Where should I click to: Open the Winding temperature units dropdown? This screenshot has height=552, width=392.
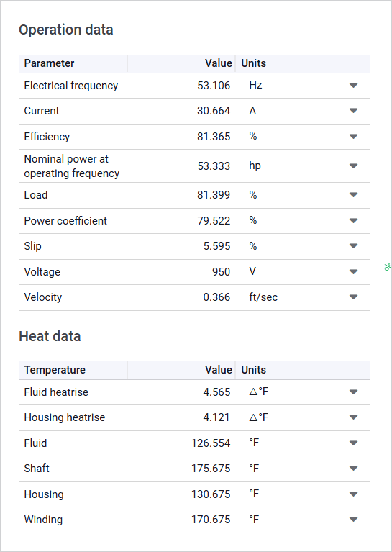[x=353, y=519]
